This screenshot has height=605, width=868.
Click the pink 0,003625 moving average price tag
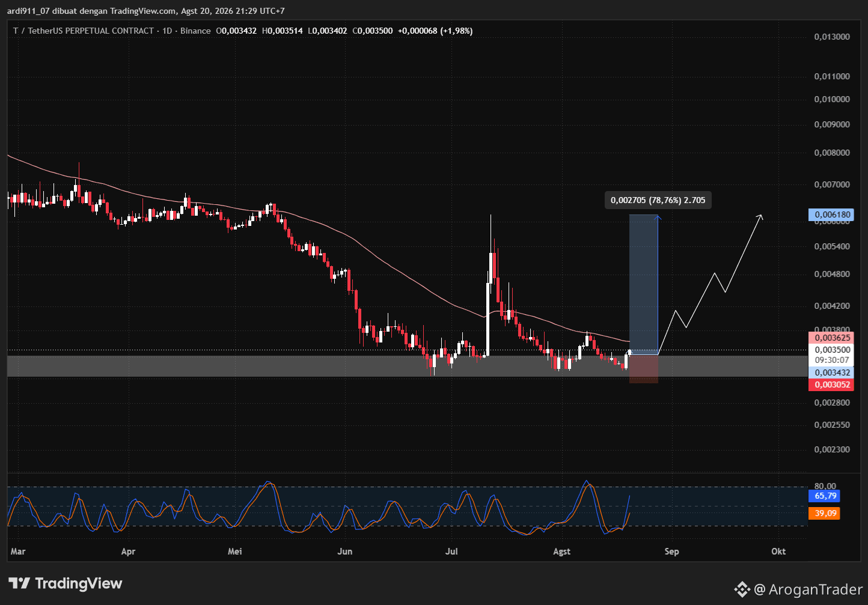pos(831,338)
